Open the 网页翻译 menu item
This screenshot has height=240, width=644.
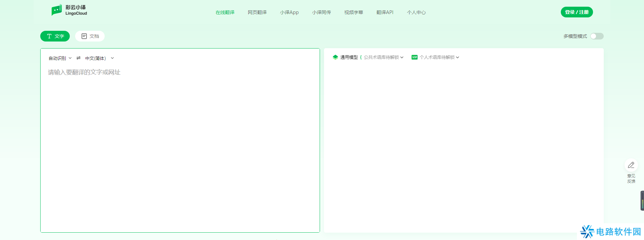(257, 12)
